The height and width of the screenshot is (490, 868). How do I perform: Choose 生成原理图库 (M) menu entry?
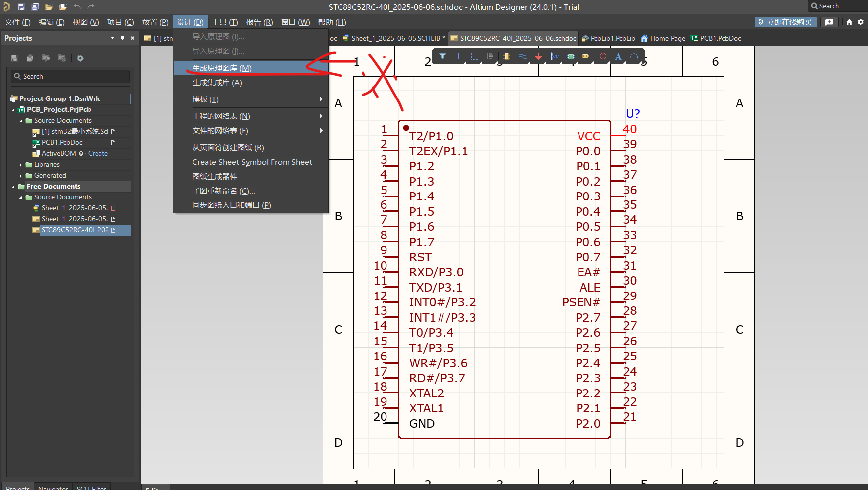pyautogui.click(x=251, y=68)
